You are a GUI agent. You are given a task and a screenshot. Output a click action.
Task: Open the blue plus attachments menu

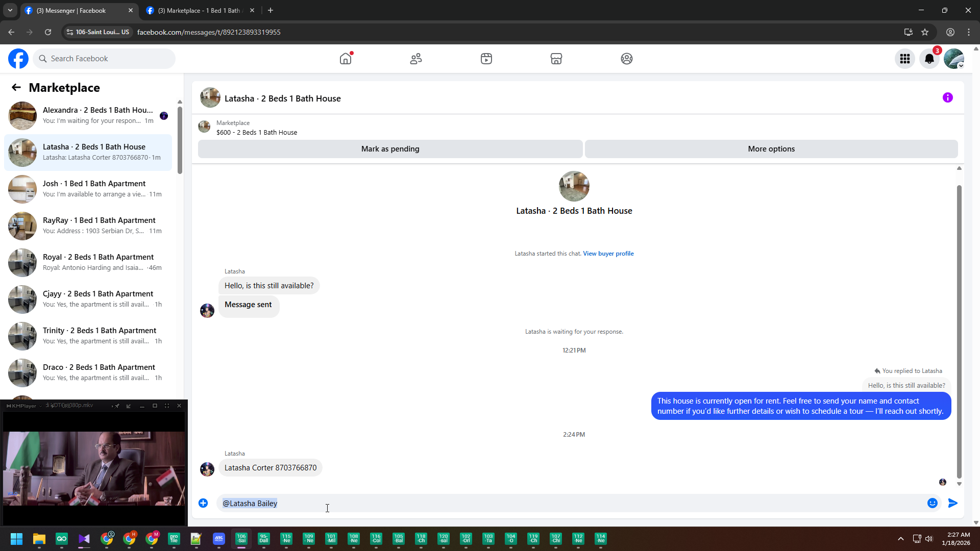(x=203, y=503)
